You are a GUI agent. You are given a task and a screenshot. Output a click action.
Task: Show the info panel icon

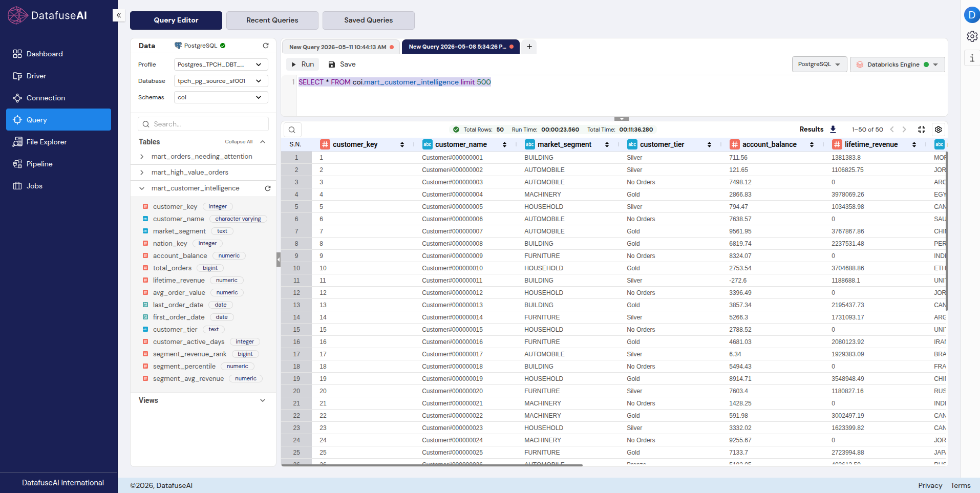click(x=972, y=58)
